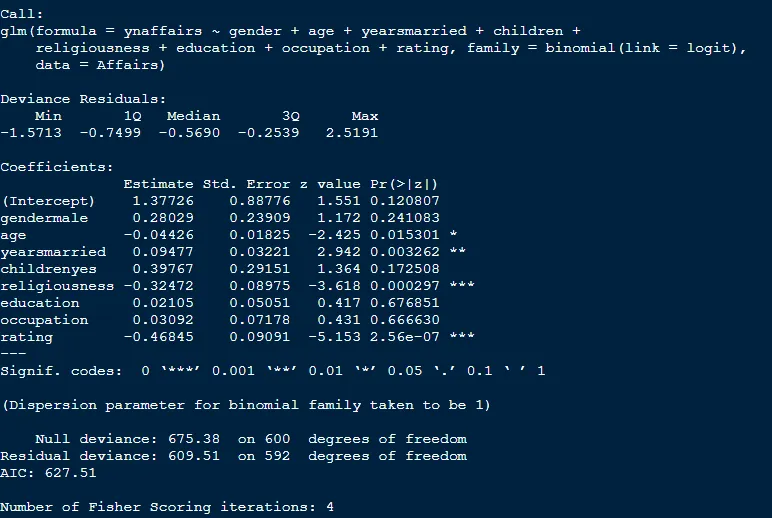772x518 pixels.
Task: Click the "Number of Fisher Scoring iterations" line
Action: pyautogui.click(x=166, y=507)
